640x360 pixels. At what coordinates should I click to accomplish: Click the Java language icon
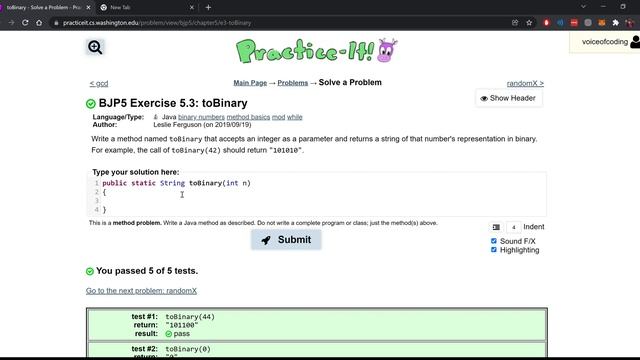tap(156, 117)
